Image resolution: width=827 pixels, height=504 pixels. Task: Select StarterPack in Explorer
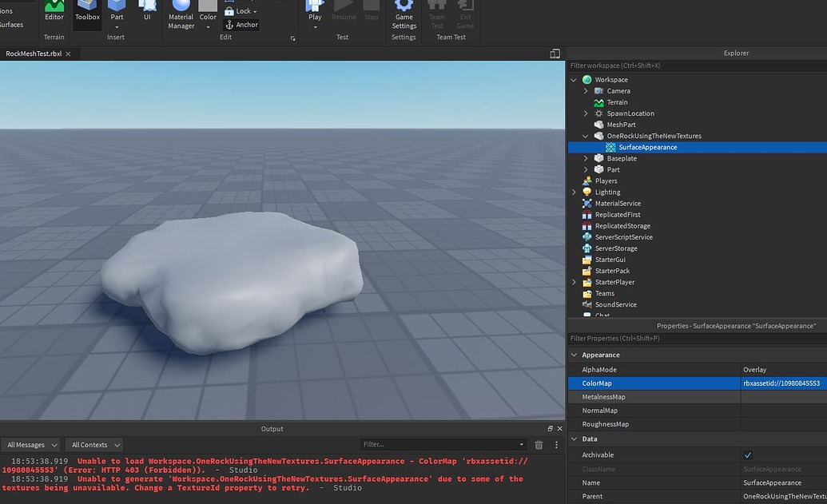[612, 271]
